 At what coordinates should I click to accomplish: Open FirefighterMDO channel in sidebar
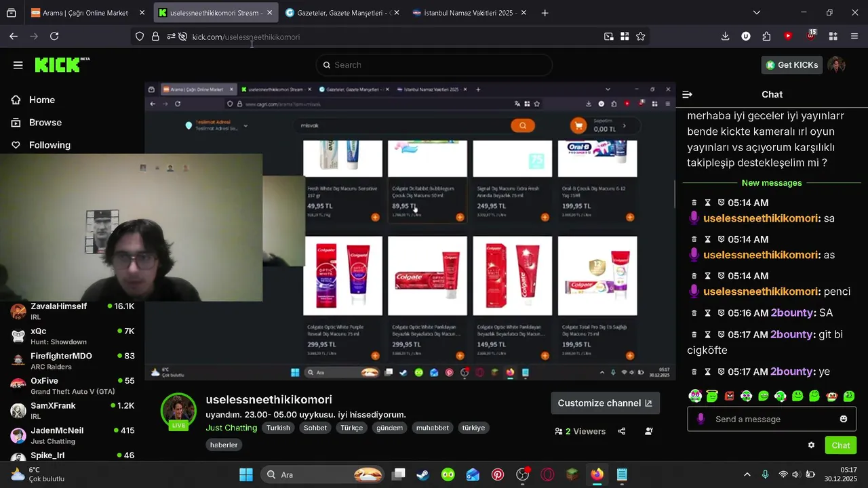[x=73, y=361]
